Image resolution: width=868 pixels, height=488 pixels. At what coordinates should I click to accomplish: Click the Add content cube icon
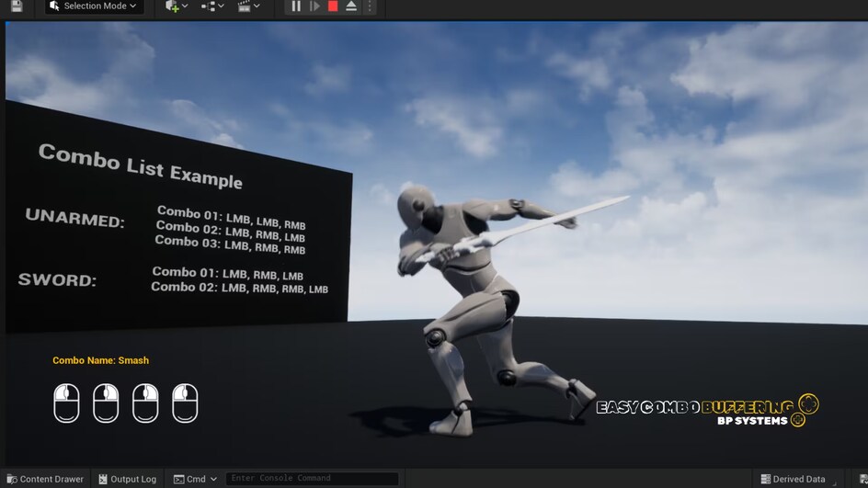(x=174, y=6)
